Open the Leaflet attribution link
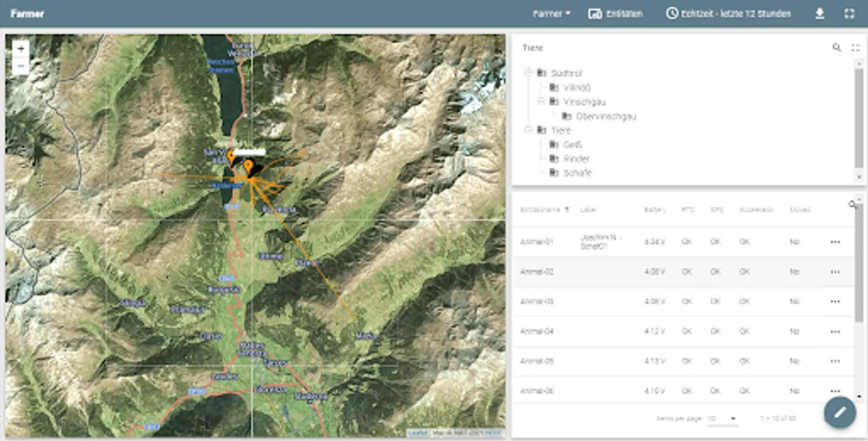The width and height of the screenshot is (868, 441). pos(418,433)
